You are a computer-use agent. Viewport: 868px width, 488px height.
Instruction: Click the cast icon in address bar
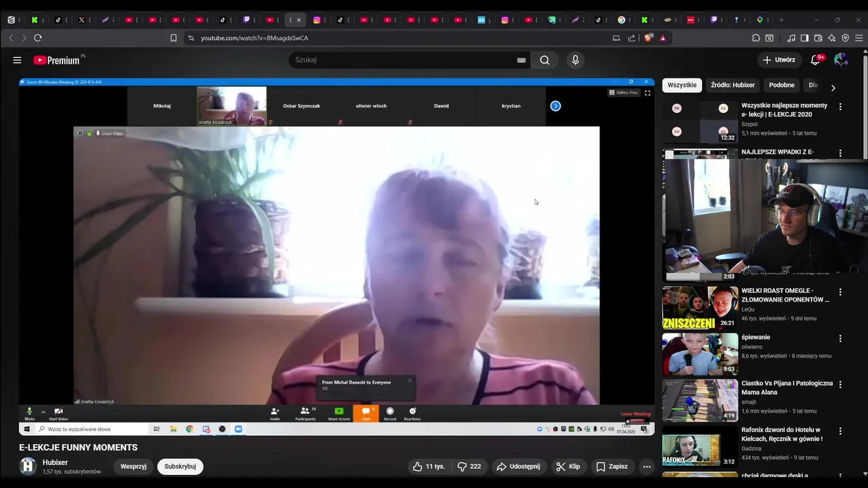tap(616, 38)
